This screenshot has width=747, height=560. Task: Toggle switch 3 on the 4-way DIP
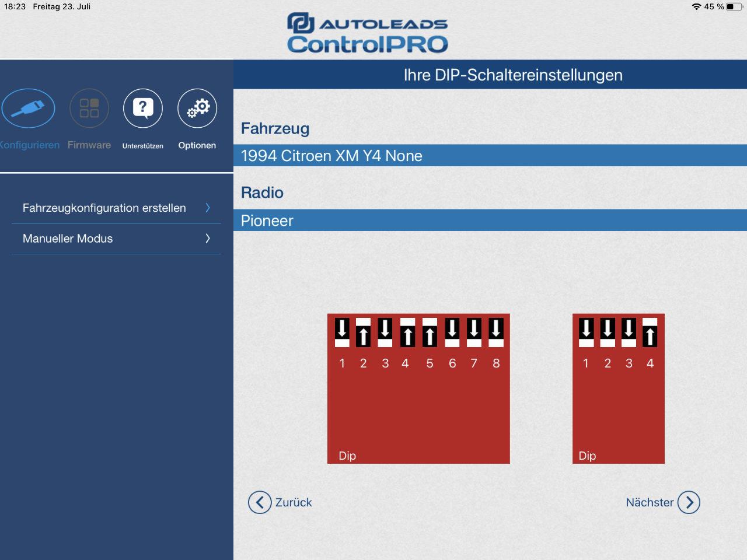pyautogui.click(x=629, y=332)
